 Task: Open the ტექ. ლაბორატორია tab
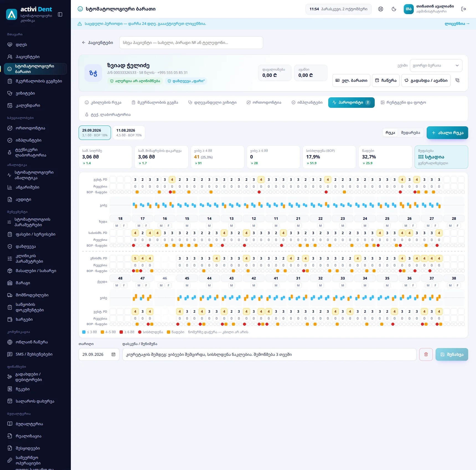coord(108,115)
